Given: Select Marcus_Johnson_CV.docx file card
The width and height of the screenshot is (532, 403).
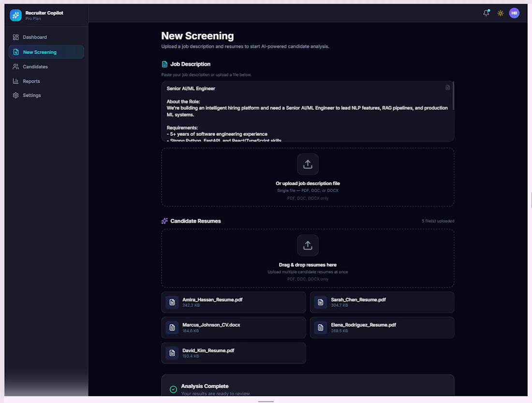Looking at the screenshot, I should pos(234,328).
